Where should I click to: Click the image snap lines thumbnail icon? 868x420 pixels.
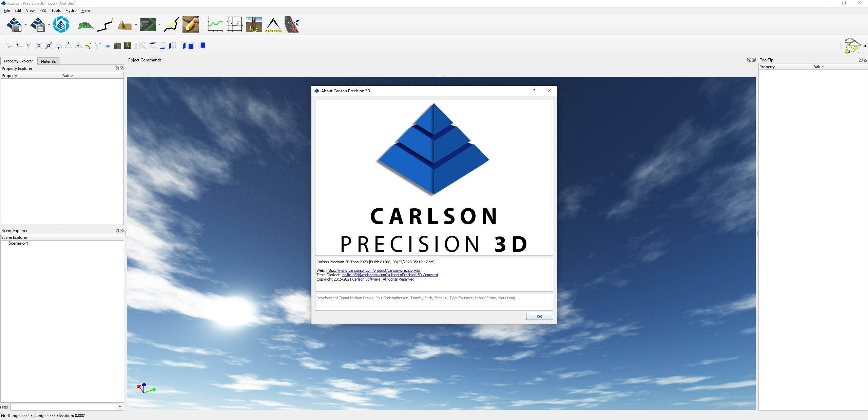pos(118,46)
